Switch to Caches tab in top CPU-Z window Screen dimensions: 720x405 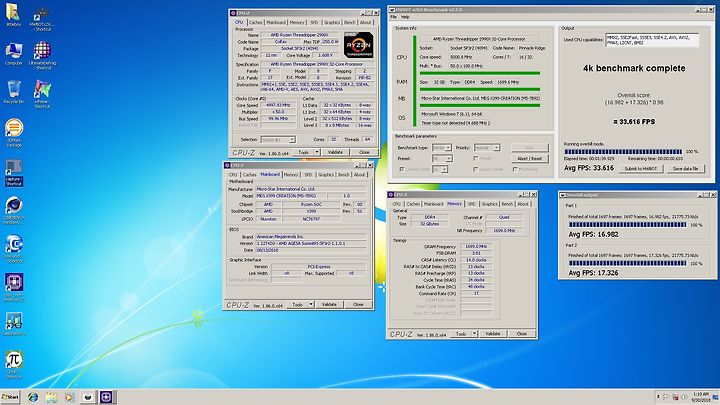255,22
